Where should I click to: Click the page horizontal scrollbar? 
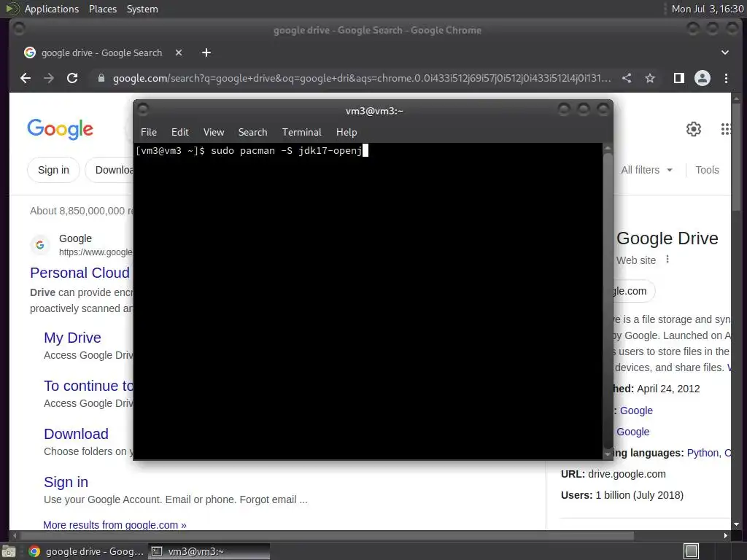coord(326,536)
